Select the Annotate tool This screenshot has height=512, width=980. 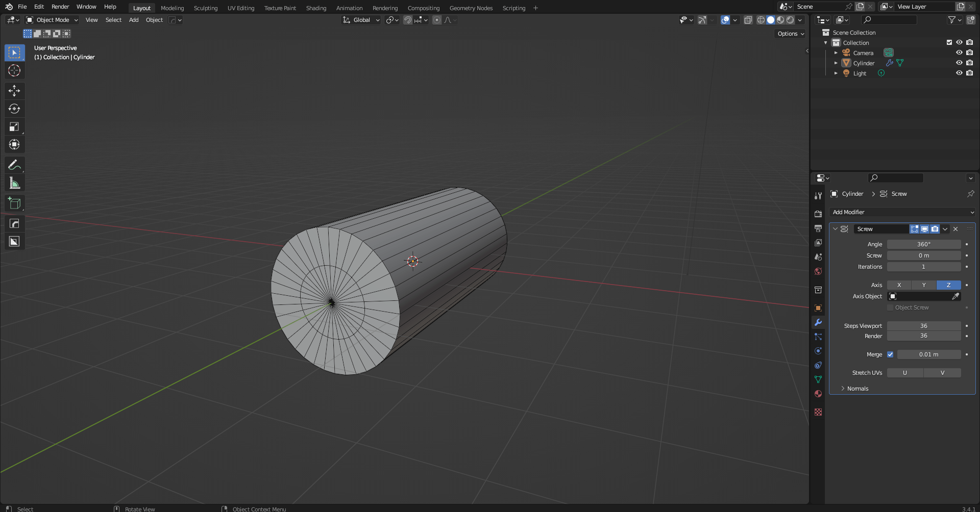point(14,164)
